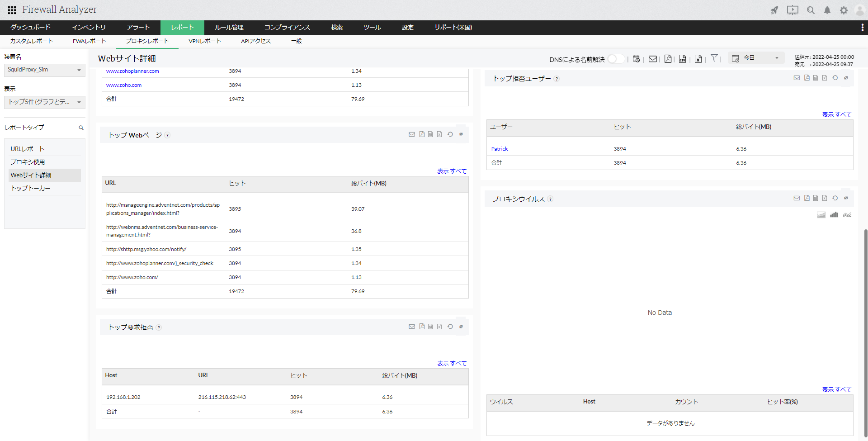
Task: Open the コンプライアンス menu
Action: pos(287,28)
